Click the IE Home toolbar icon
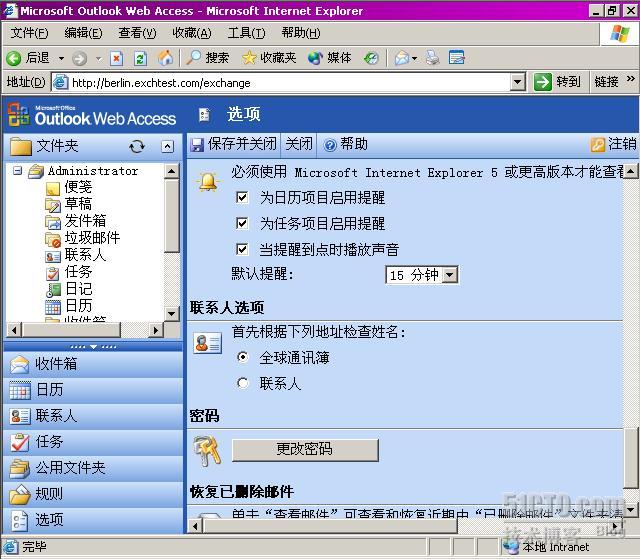This screenshot has width=640, height=559. 165,58
